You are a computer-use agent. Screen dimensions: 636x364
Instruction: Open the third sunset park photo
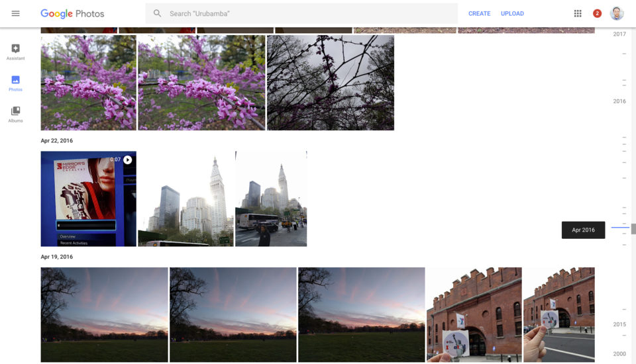coord(362,314)
